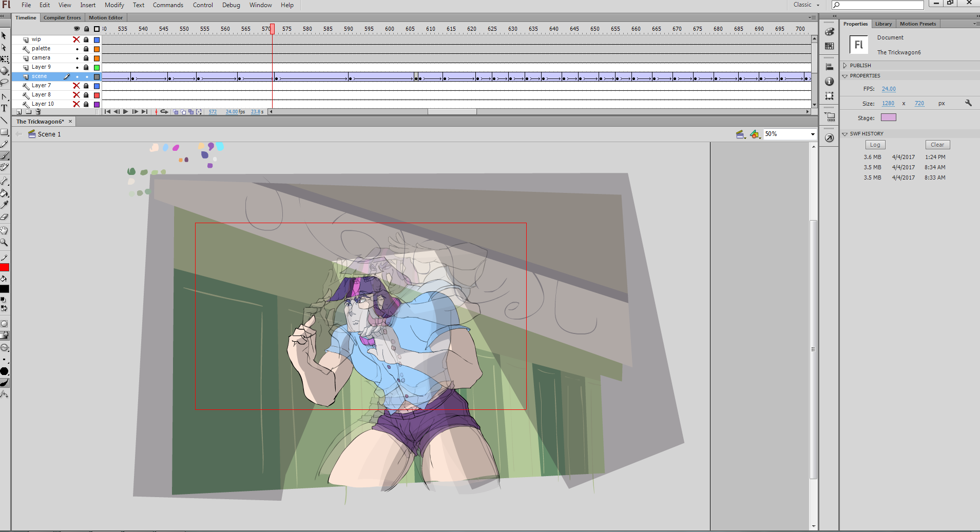
Task: Click the Lasso tool
Action: coord(4,82)
